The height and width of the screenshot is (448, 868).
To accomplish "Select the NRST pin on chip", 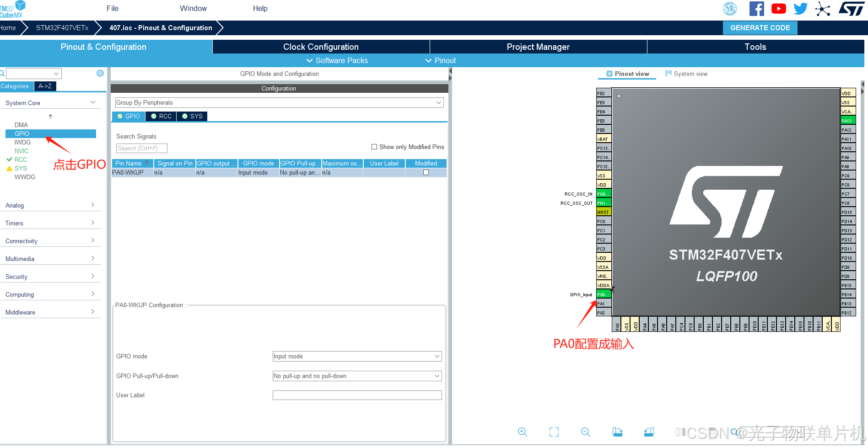I will pyautogui.click(x=604, y=212).
